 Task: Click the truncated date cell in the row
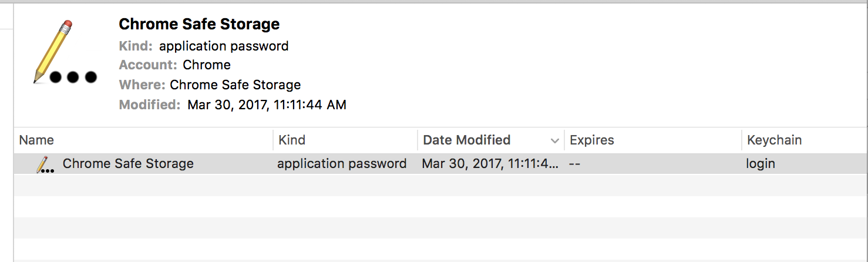(490, 164)
